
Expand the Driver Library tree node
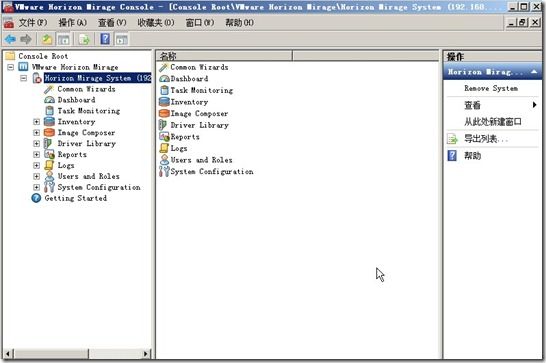coord(37,143)
